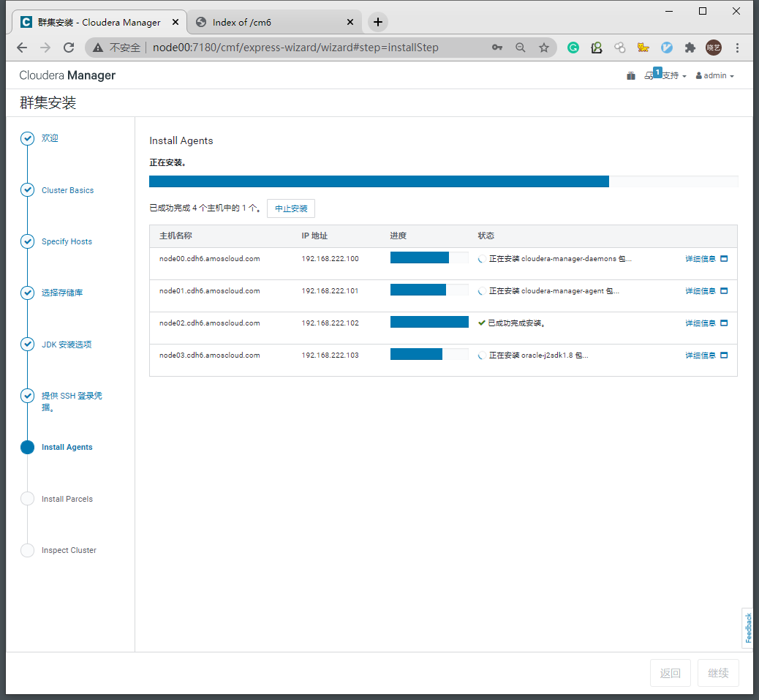The height and width of the screenshot is (700, 759).
Task: Open the Feedback side tab
Action: [x=748, y=628]
